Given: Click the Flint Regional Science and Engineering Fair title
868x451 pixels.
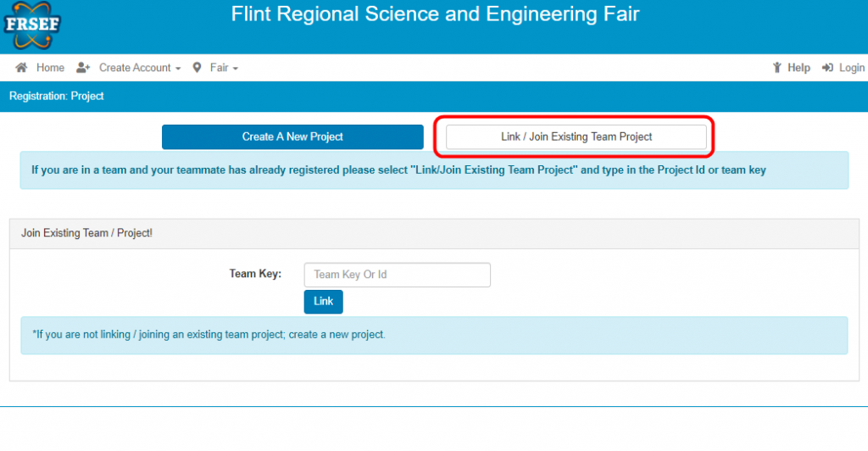Looking at the screenshot, I should [435, 14].
